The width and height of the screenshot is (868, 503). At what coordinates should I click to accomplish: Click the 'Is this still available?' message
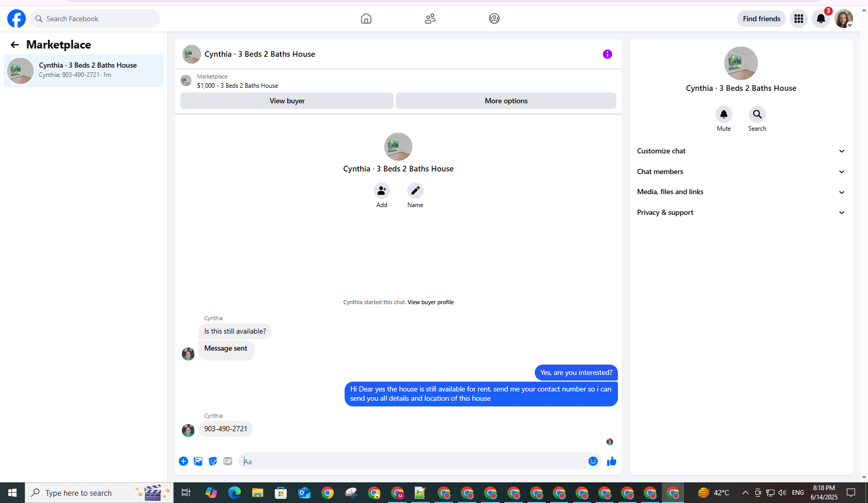[235, 332]
